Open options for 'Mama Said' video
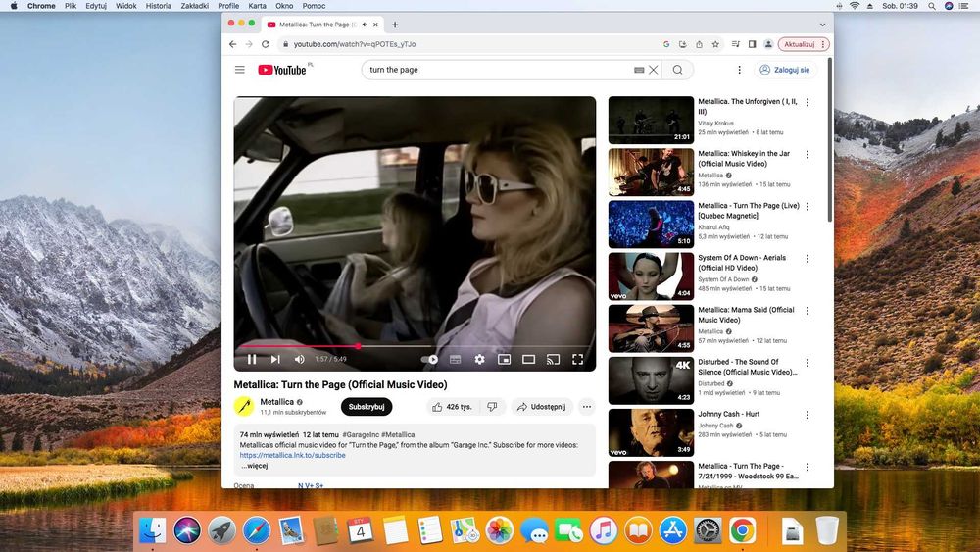 807,311
